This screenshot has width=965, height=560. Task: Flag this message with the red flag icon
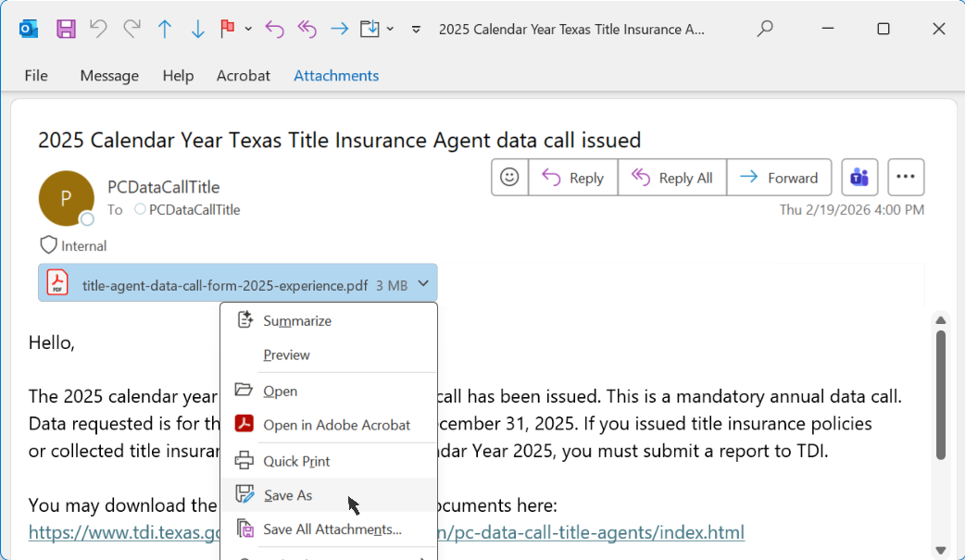[227, 29]
